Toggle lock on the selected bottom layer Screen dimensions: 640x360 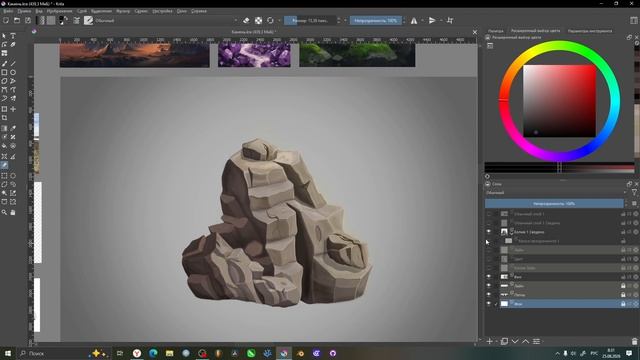pyautogui.click(x=623, y=304)
